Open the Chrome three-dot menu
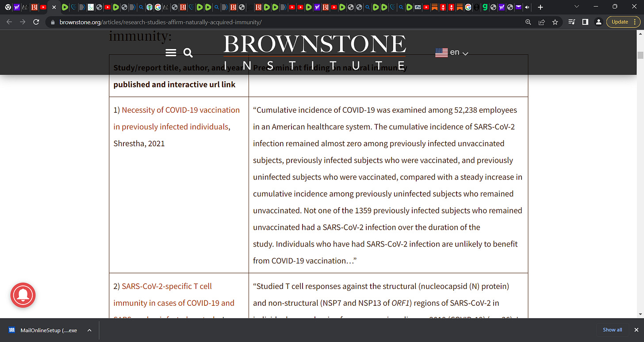Viewport: 644px width, 342px height. [x=635, y=22]
